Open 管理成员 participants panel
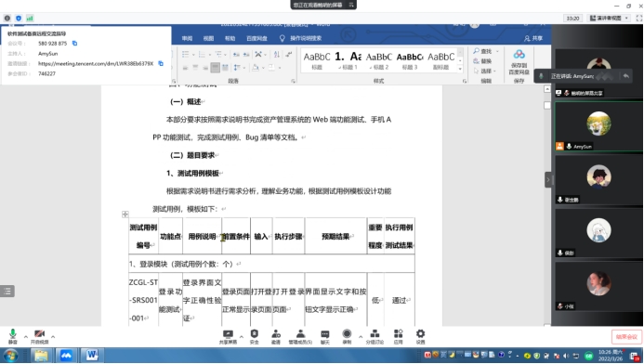Image resolution: width=644 pixels, height=364 pixels. point(300,336)
